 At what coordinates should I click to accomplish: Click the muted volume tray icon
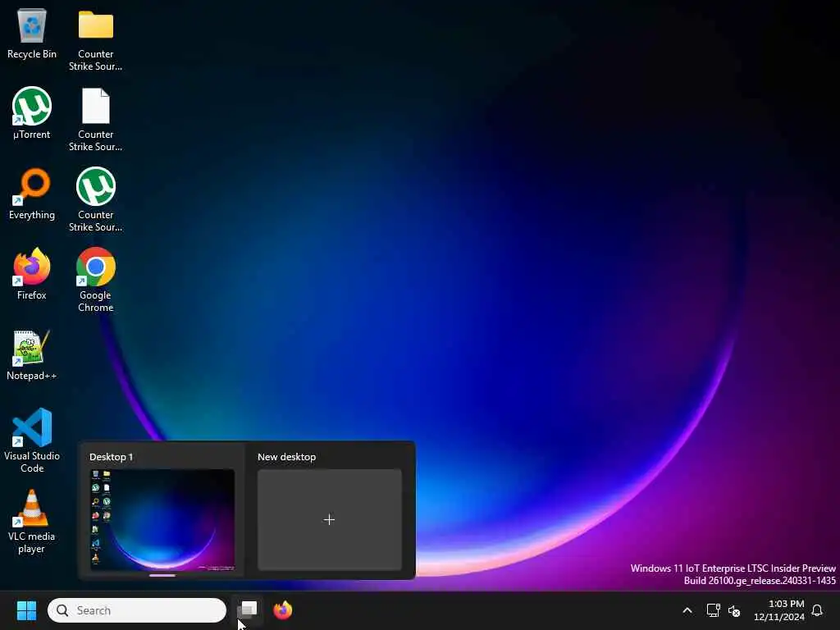pos(734,610)
